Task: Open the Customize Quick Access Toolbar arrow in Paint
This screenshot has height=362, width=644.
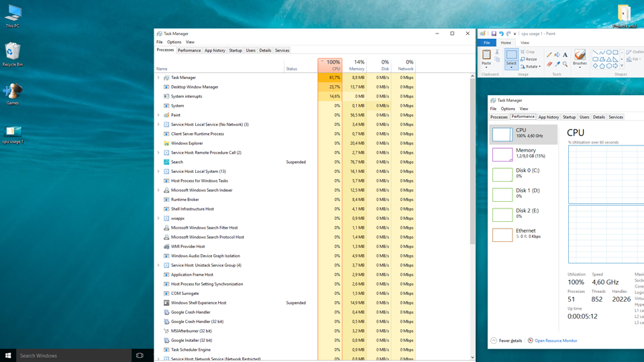Action: click(515, 34)
